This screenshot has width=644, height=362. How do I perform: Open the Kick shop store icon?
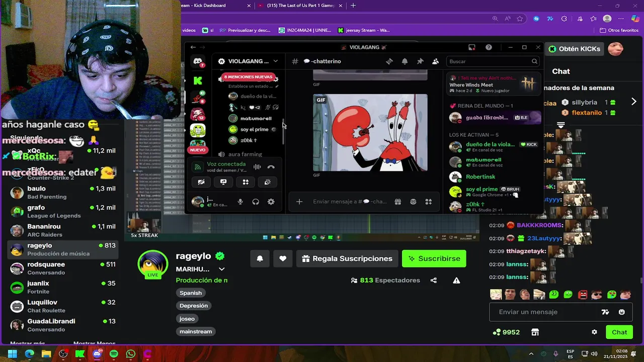pos(535,332)
